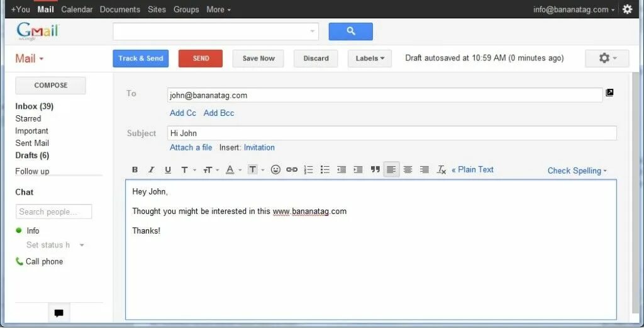Click the Subject field
This screenshot has height=328, width=644.
[392, 133]
